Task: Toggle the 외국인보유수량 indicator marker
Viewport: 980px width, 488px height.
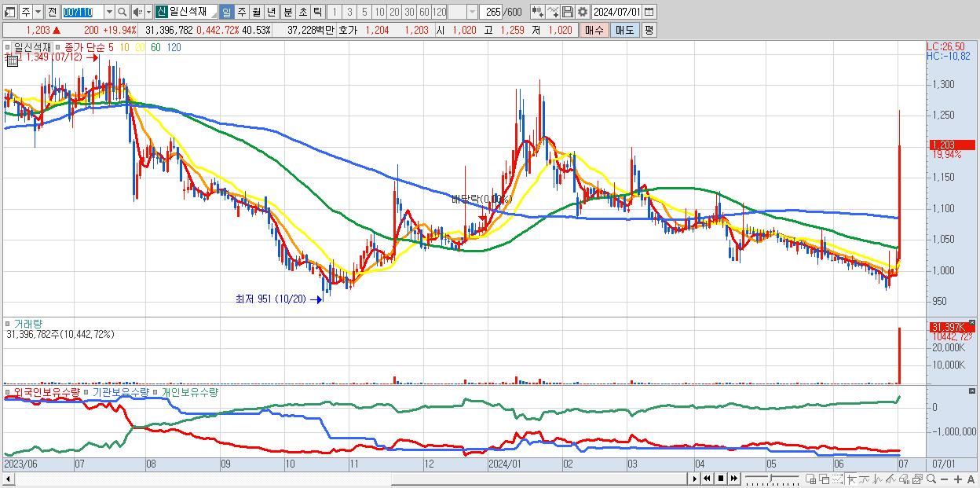Action: point(8,391)
